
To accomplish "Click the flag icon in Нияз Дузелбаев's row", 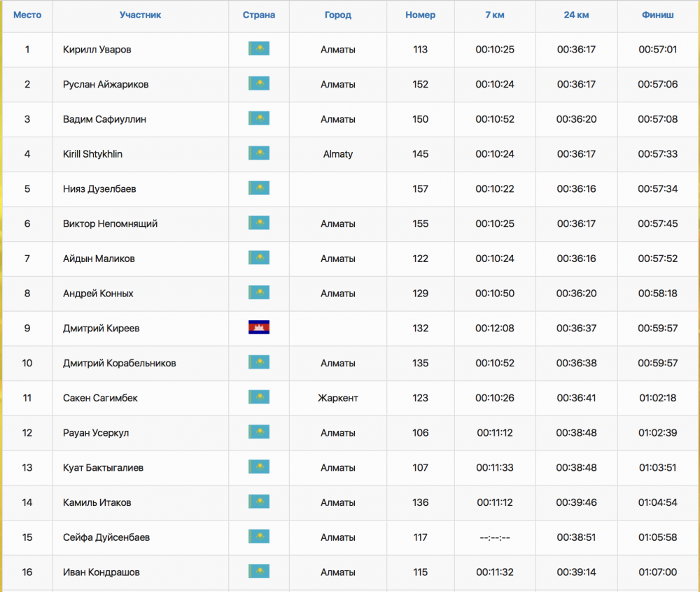I will coord(259,188).
